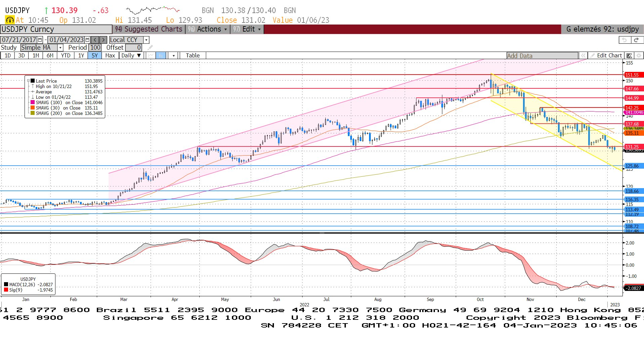Click the -2.0827 MACD value label

(x=633, y=288)
